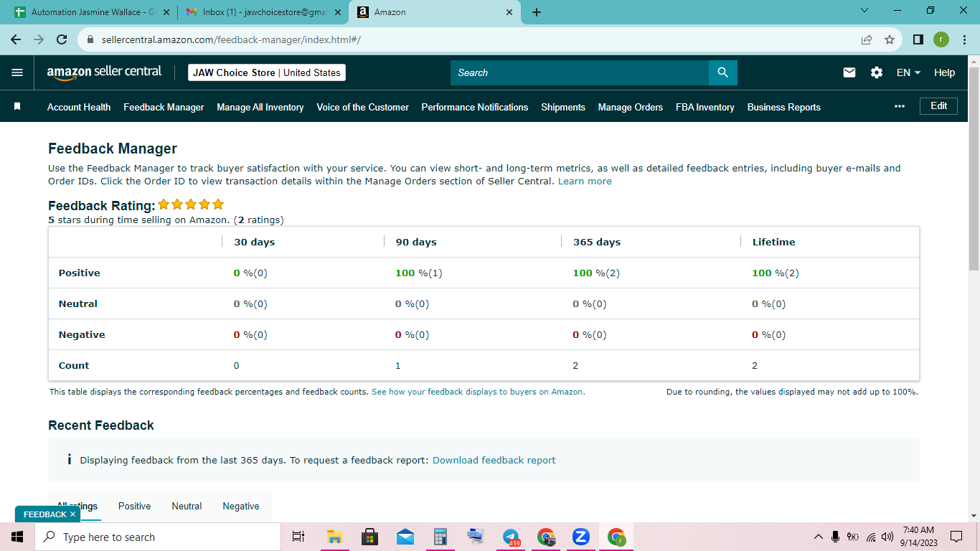Open Voice of the Customer
980x551 pixels.
tap(363, 107)
